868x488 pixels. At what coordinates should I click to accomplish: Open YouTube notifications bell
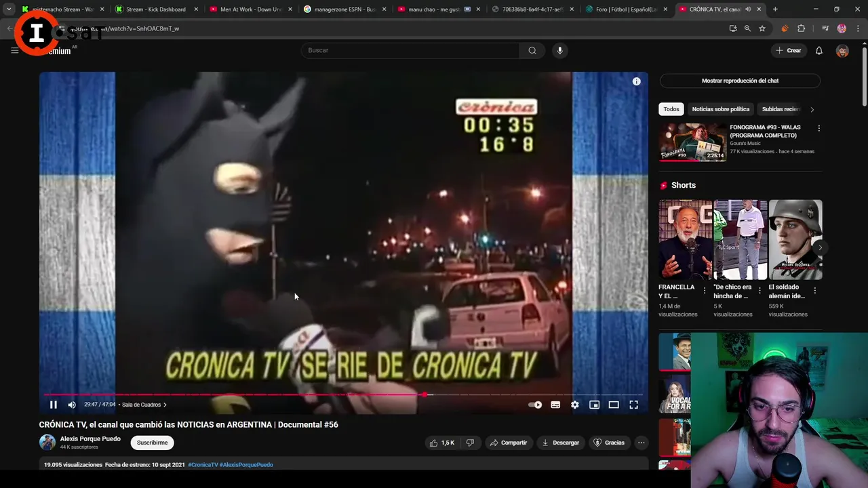pos(819,50)
